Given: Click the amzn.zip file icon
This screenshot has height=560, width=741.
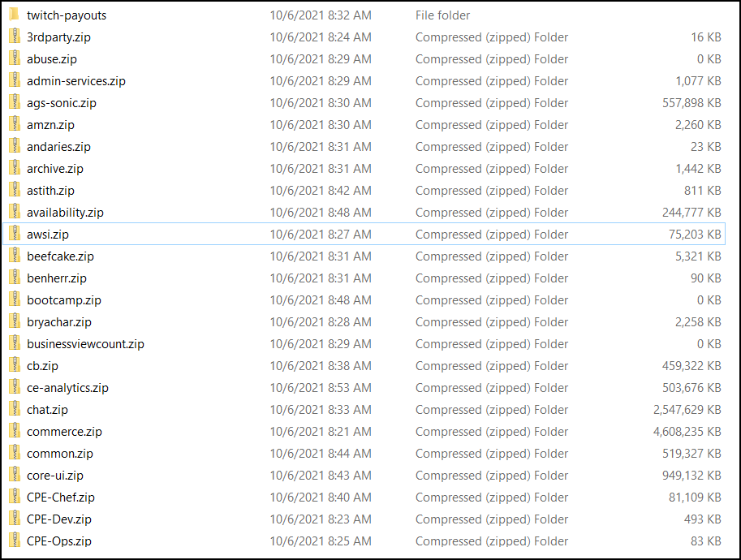Looking at the screenshot, I should 15,124.
